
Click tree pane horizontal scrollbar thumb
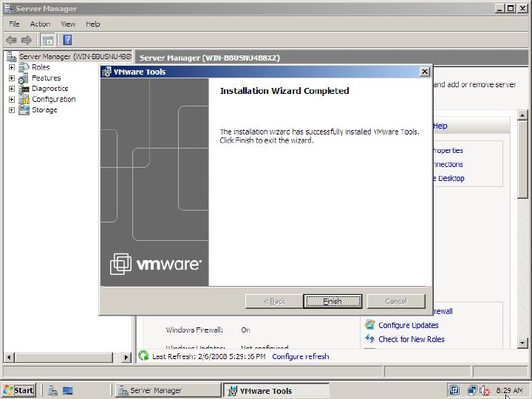64,357
